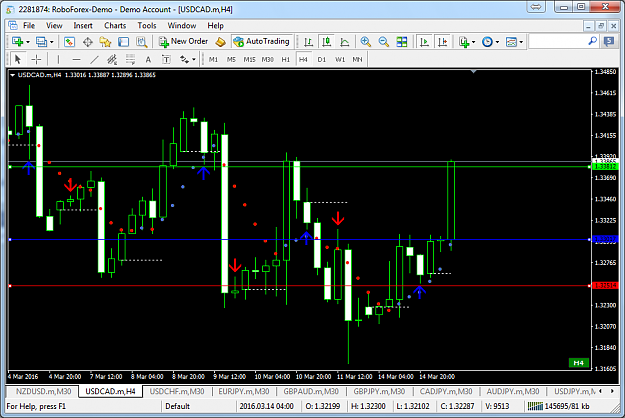Switch to H1 timeframe

(x=285, y=59)
